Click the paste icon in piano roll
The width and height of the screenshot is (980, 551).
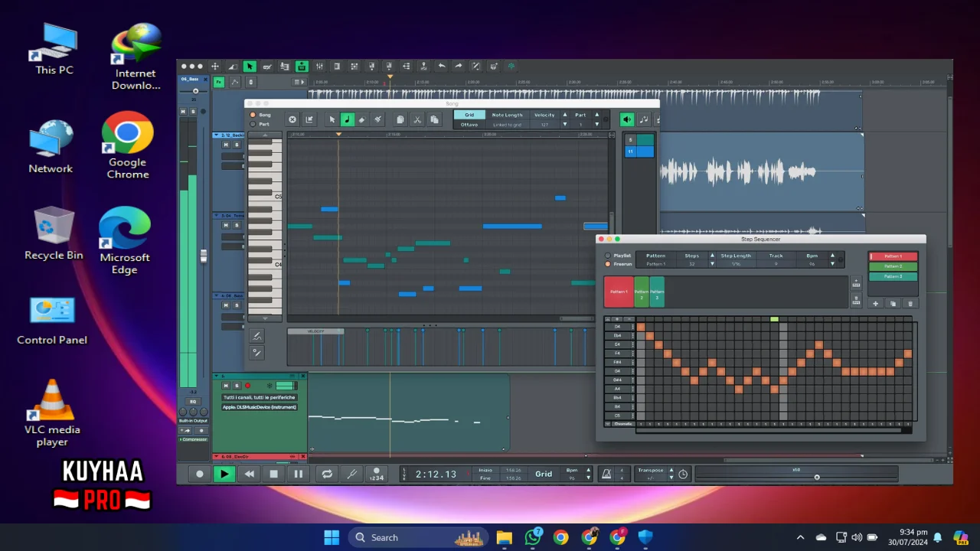(434, 119)
